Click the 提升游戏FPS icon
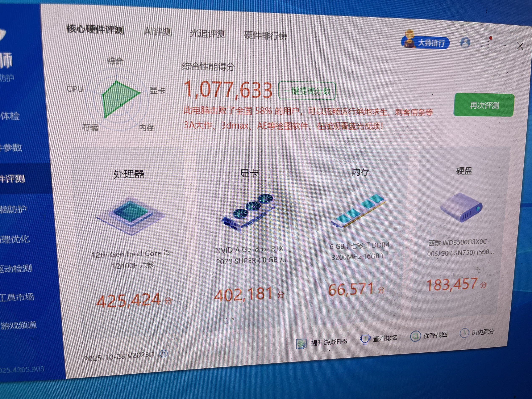The image size is (532, 399). (301, 344)
